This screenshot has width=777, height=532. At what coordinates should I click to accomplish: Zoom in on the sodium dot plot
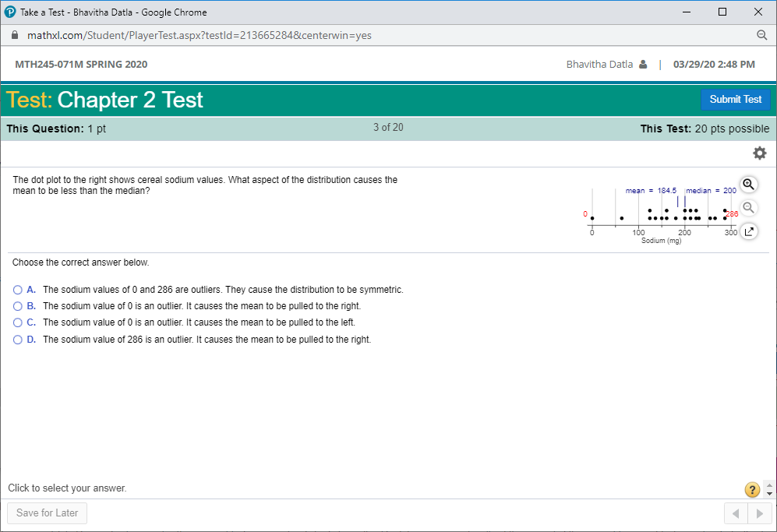click(748, 184)
